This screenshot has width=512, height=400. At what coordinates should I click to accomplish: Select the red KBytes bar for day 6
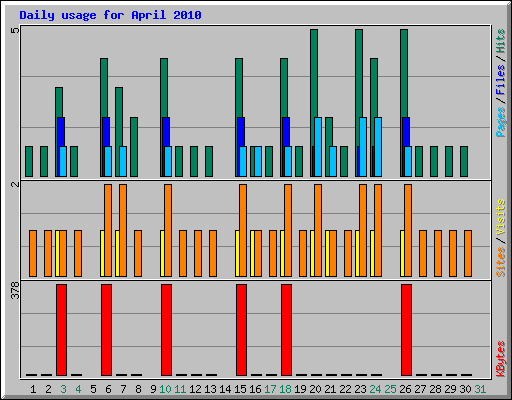click(106, 330)
